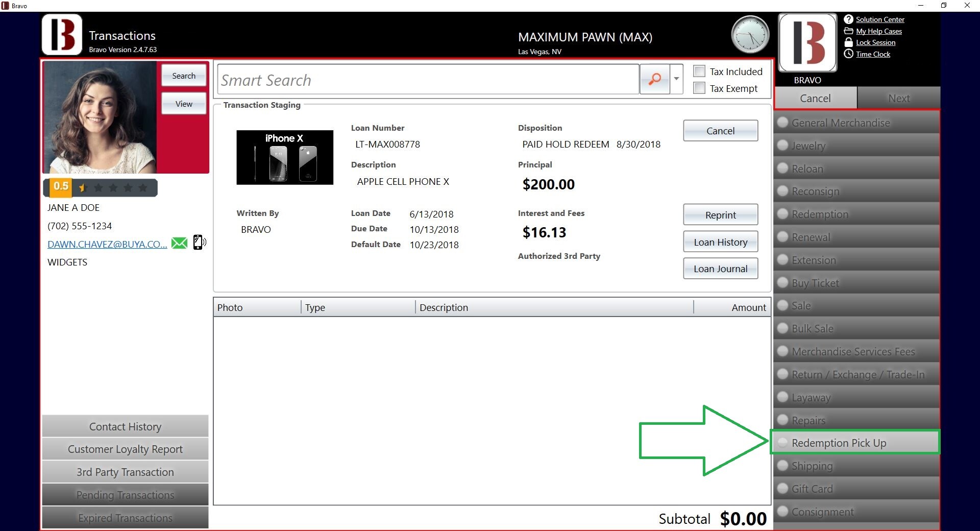Select the Reconsign transaction type
This screenshot has height=531, width=980.
(x=857, y=191)
